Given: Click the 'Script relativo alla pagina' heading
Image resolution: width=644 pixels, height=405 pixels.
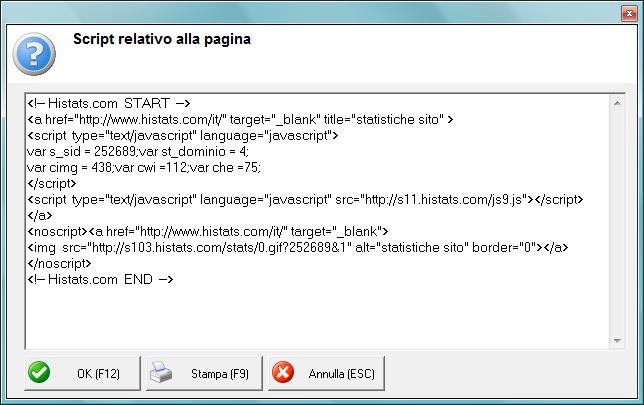Looking at the screenshot, I should click(x=162, y=39).
